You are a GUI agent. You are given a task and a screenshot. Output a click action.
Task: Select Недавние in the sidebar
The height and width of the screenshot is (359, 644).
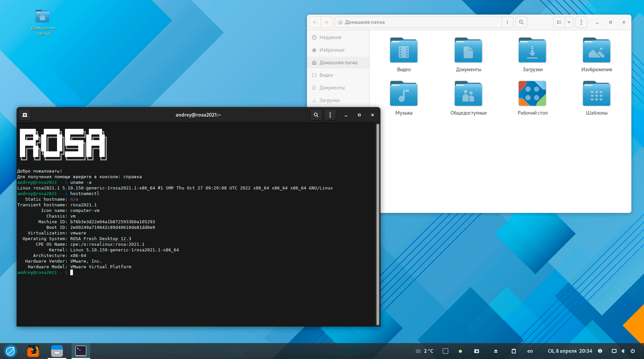(330, 37)
